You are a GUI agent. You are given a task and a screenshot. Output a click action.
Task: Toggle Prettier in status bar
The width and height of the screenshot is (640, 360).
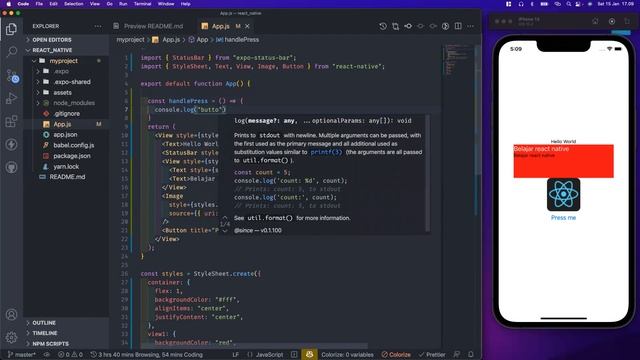(432, 355)
